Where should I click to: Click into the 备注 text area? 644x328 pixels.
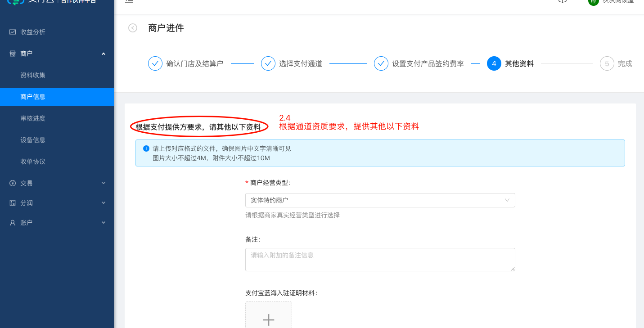[x=380, y=260]
